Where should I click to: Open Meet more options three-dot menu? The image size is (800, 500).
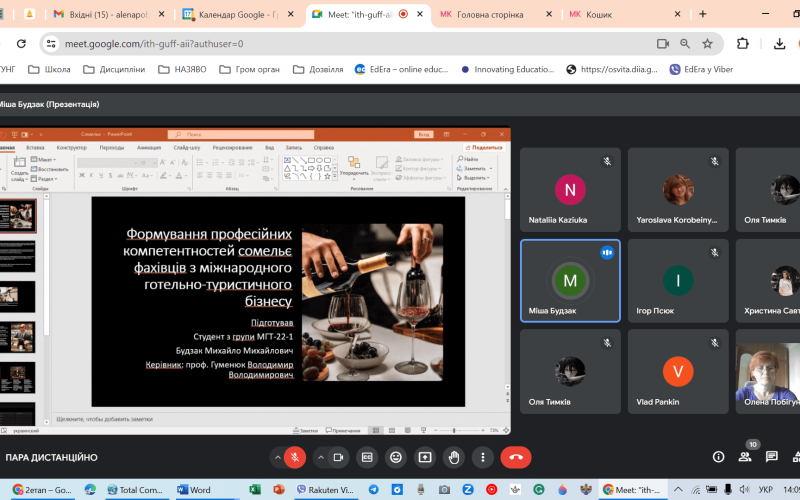[483, 457]
